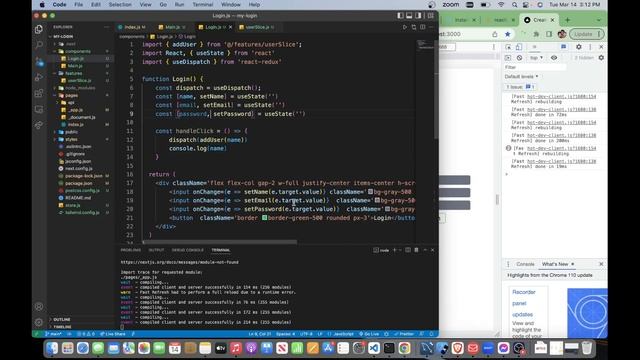Switch to the Index.js editor tab
Screen dimensions: 640x360
132,27
